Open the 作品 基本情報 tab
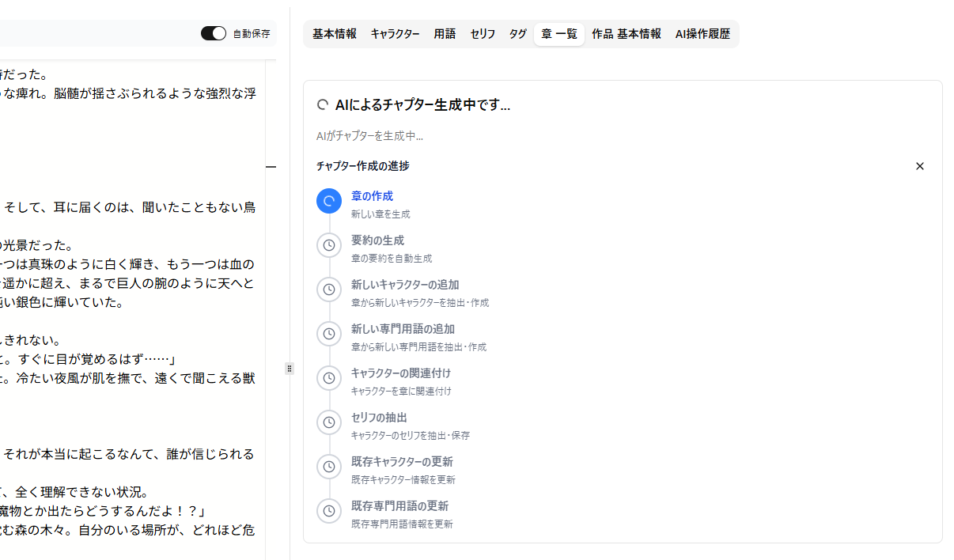 click(627, 34)
